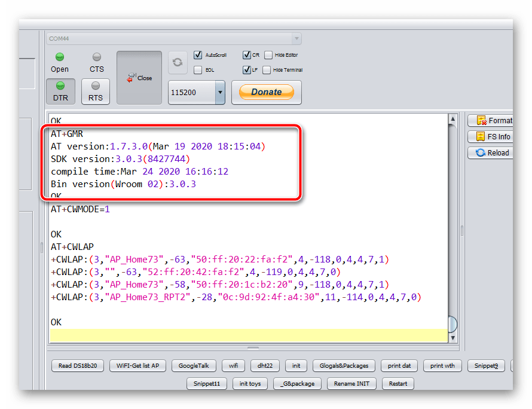This screenshot has height=409, width=532.
Task: Click the refresh ports icon button
Action: pyautogui.click(x=178, y=62)
